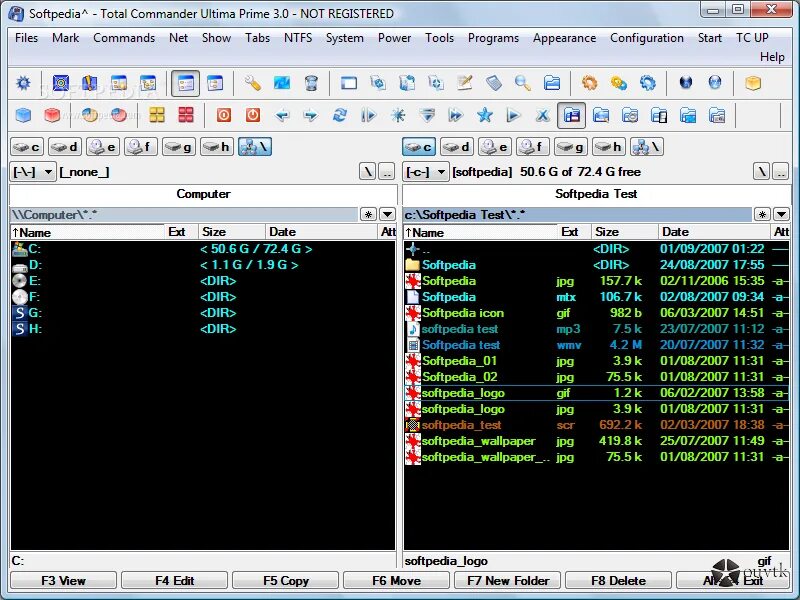Click the yellow and blue double gears icon
Viewport: 800px width, 600px height.
coord(618,83)
